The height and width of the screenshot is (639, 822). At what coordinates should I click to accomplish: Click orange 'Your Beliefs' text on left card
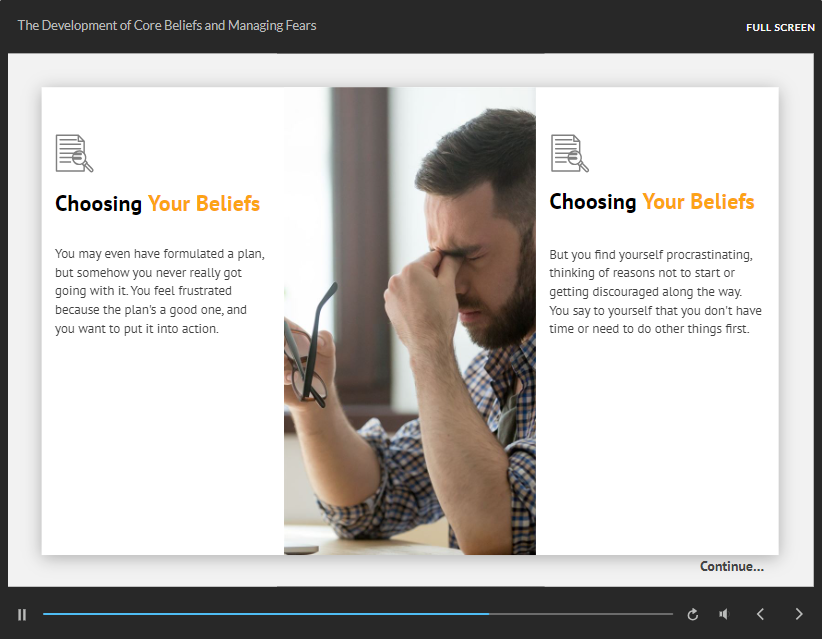(x=204, y=204)
